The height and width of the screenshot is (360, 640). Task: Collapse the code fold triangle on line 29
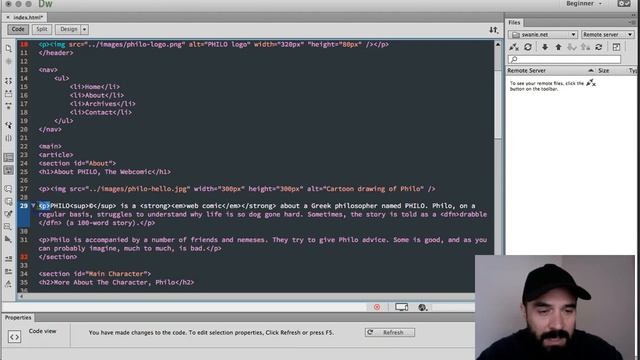[x=33, y=206]
